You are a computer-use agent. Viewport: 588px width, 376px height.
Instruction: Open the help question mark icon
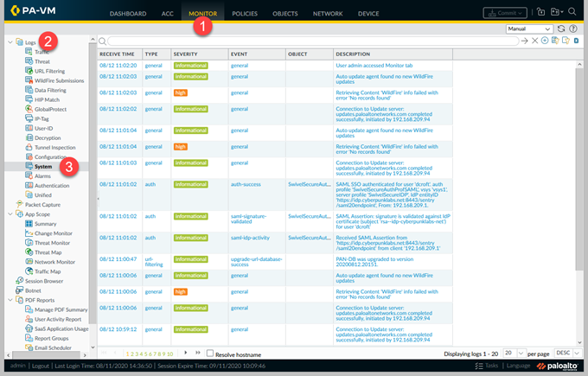pos(573,29)
